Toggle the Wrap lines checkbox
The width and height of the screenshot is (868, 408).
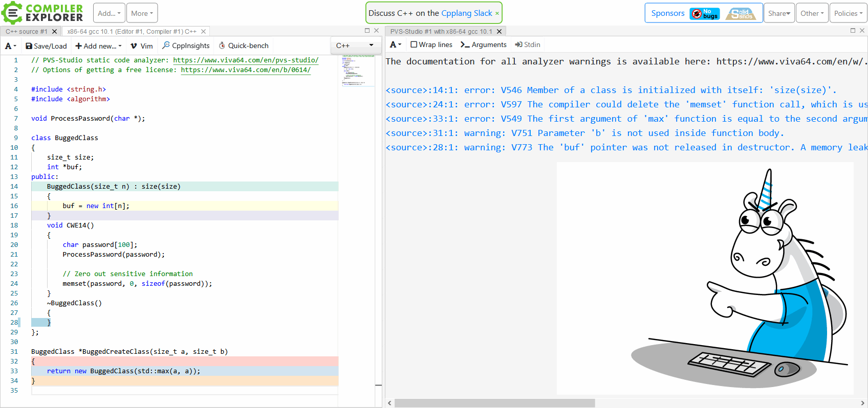point(431,45)
